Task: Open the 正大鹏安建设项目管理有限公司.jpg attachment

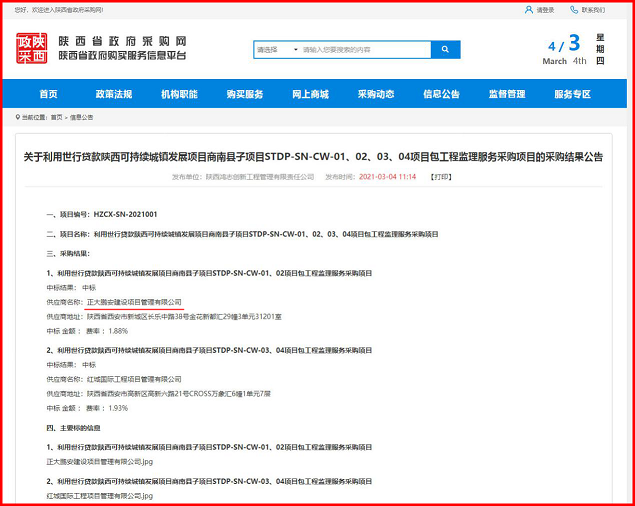Action: click(99, 462)
